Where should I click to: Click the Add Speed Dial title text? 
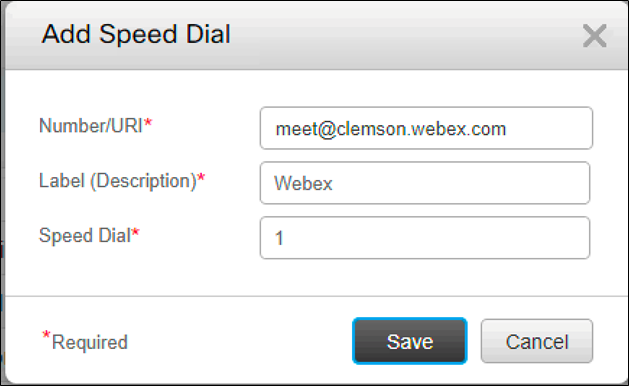coord(136,34)
